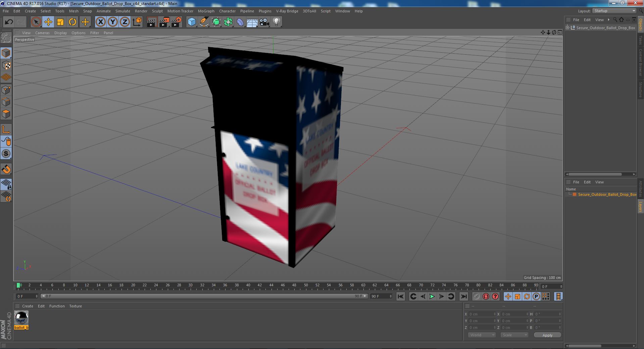
Task: Add a Floor environment object
Action: pyautogui.click(x=252, y=22)
